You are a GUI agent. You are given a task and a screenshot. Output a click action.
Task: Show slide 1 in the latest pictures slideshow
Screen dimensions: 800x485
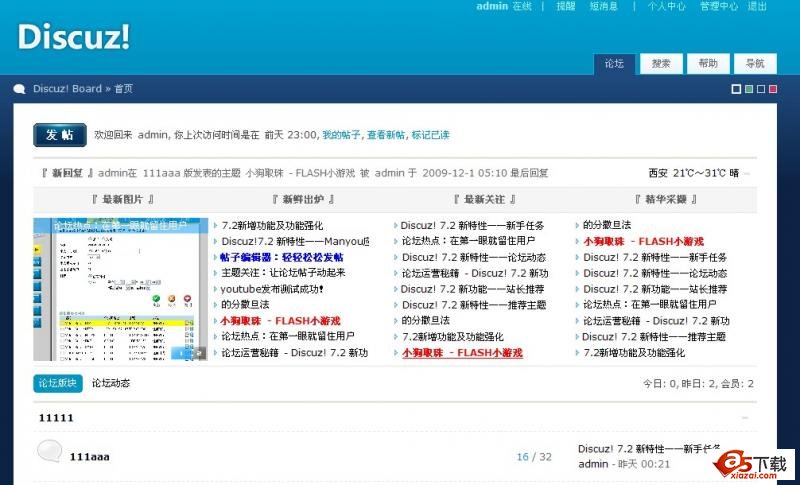point(180,352)
